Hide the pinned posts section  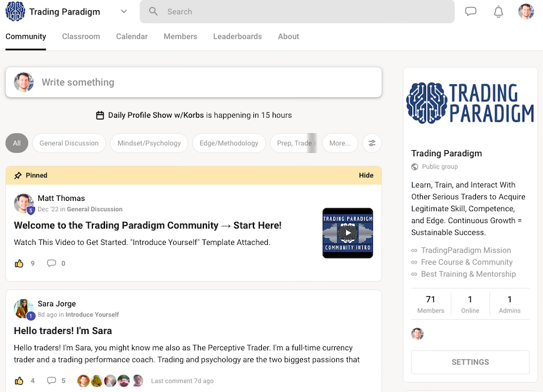[366, 175]
